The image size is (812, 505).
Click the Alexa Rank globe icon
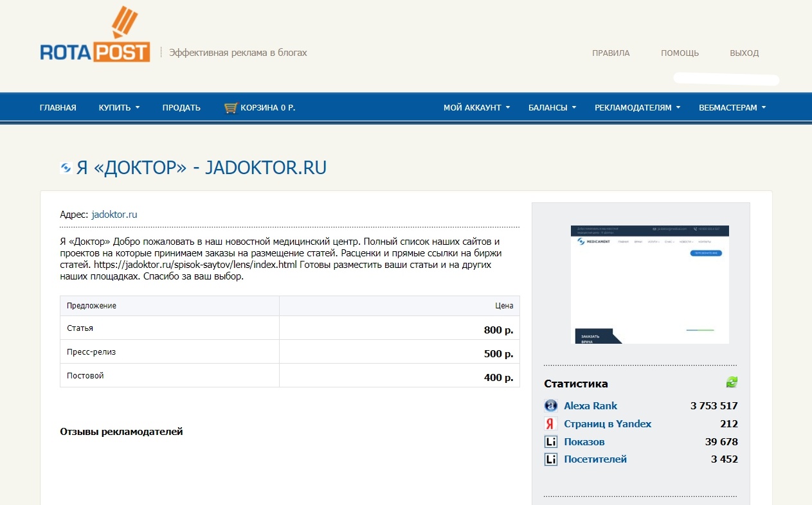[x=550, y=406]
